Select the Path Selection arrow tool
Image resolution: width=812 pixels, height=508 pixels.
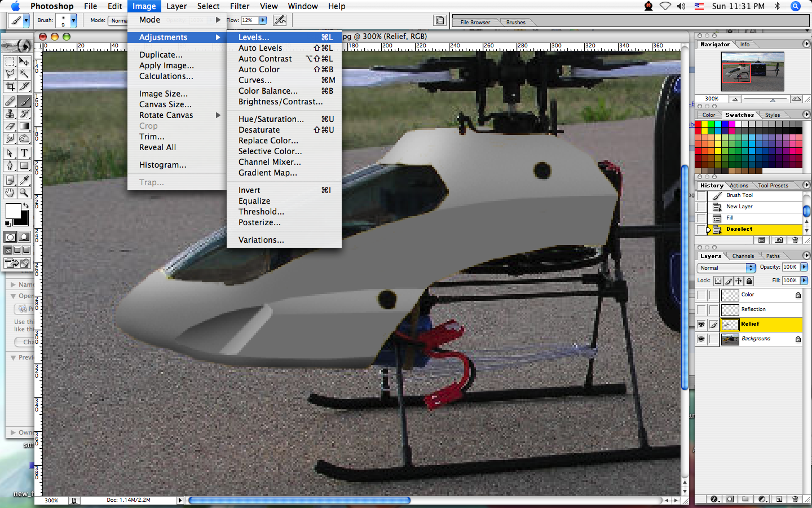coord(10,154)
